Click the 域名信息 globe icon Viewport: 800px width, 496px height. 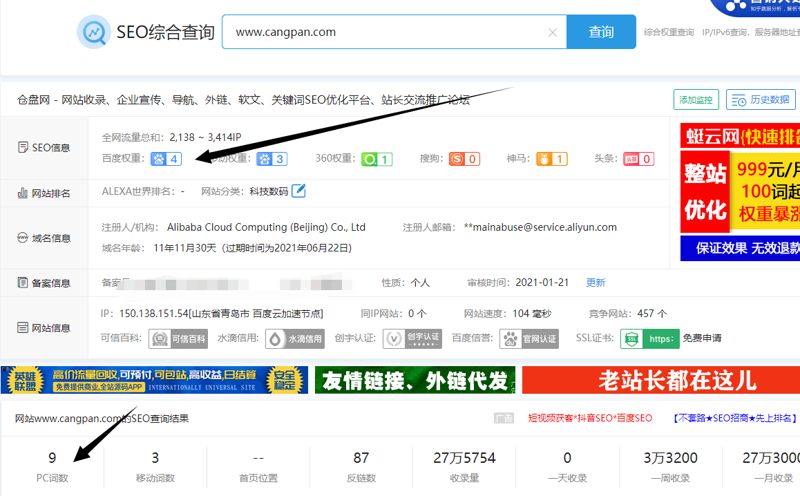22,238
